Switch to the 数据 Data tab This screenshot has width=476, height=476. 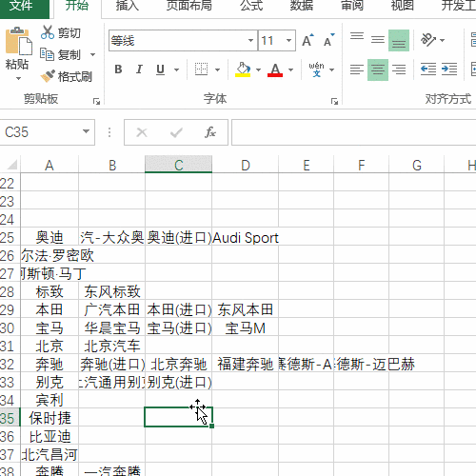coord(302,6)
